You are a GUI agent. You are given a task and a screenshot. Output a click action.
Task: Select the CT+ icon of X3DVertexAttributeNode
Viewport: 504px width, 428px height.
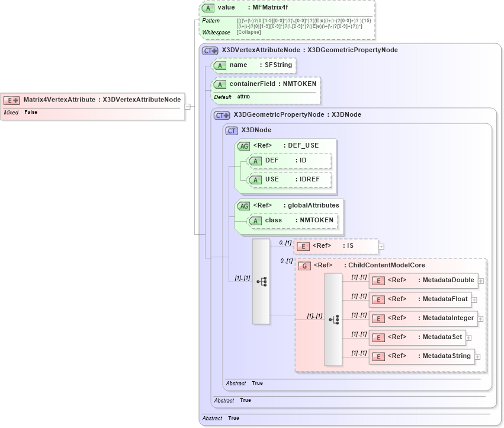click(210, 50)
